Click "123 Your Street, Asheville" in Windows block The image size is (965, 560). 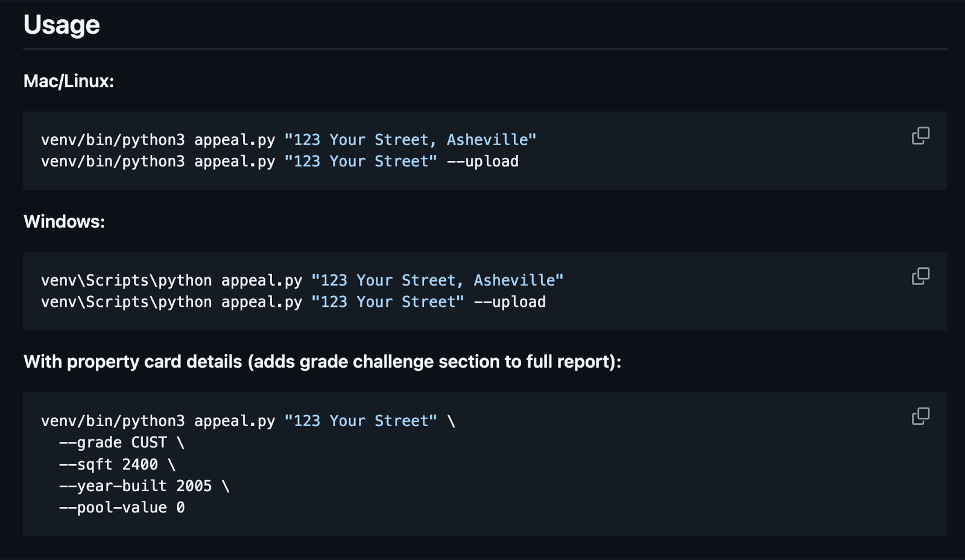tap(437, 280)
